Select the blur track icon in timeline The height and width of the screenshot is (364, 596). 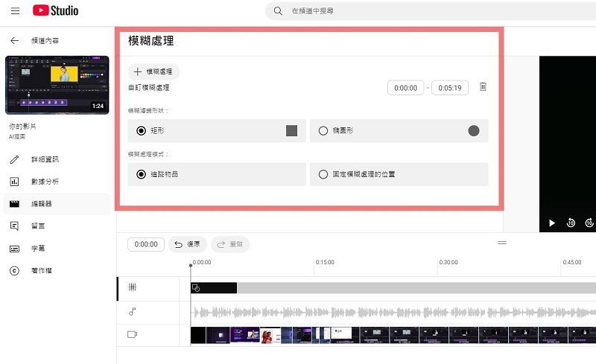132,287
